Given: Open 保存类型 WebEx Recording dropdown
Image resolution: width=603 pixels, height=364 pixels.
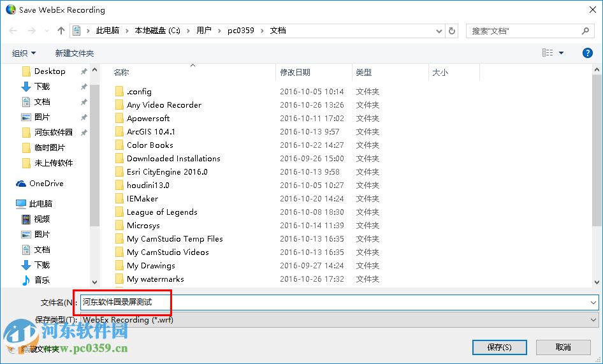Looking at the screenshot, I should point(339,320).
